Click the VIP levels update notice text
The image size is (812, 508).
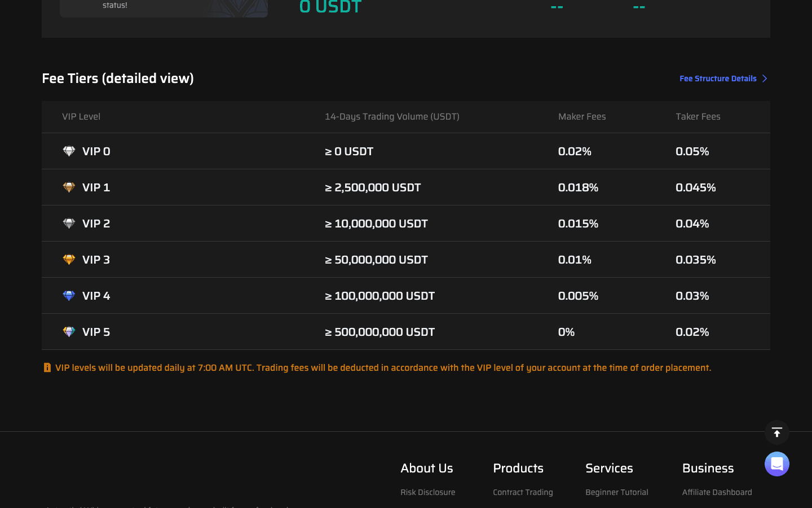383,367
